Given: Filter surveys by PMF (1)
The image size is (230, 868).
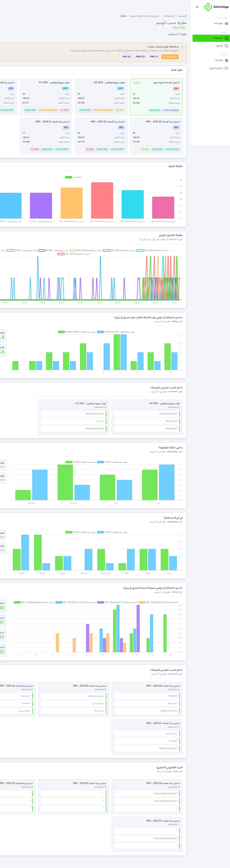Looking at the screenshot, I should [154, 57].
